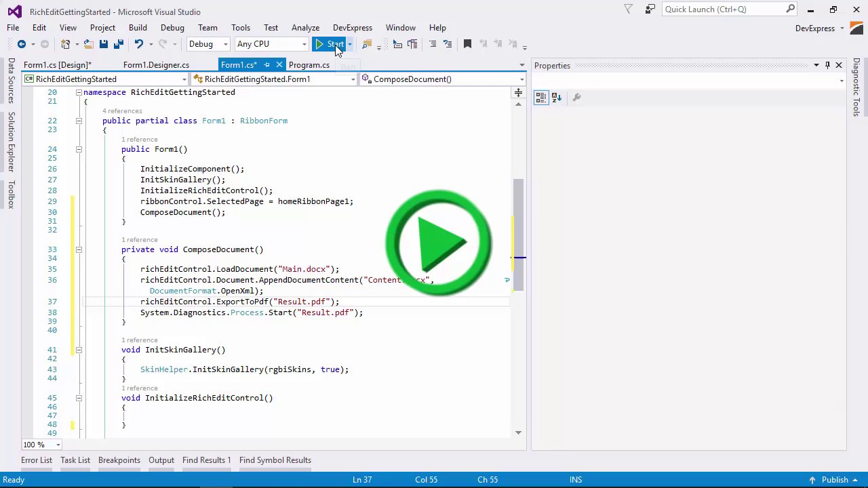Viewport: 868px width, 488px height.
Task: Open the Find Symbol Results tab
Action: [x=275, y=460]
